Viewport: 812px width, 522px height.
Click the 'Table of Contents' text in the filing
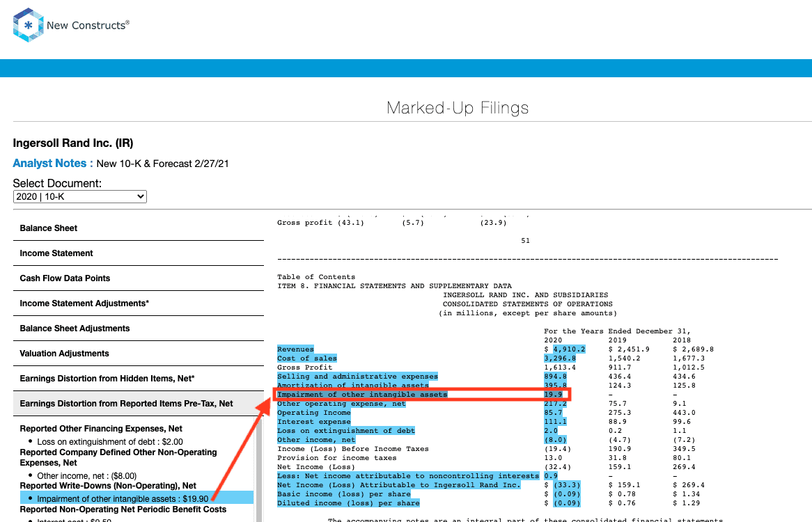[316, 277]
